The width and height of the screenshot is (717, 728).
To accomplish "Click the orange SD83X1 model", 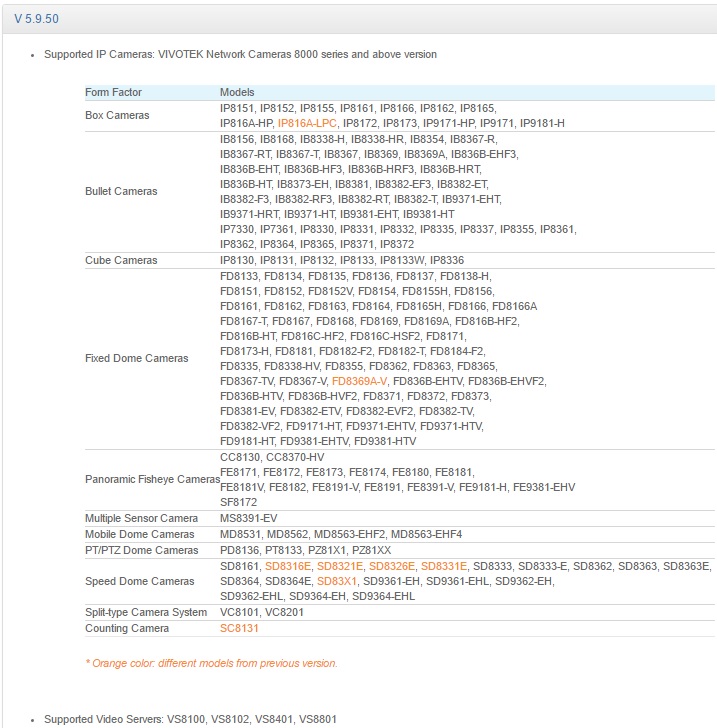I will [x=337, y=581].
